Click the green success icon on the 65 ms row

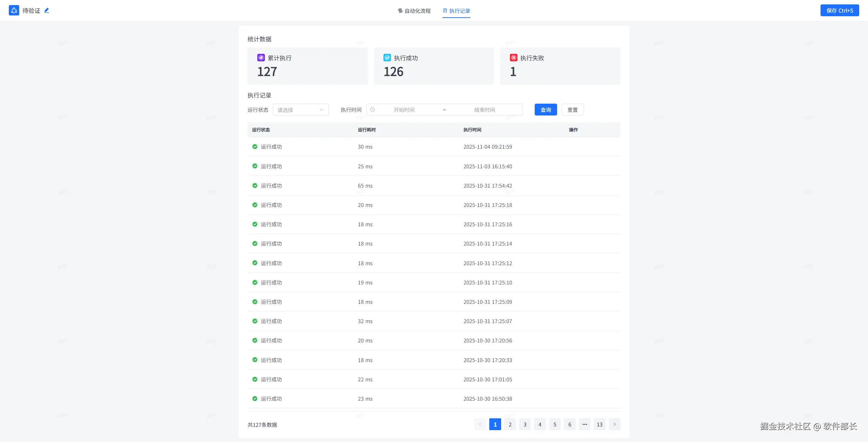(255, 186)
